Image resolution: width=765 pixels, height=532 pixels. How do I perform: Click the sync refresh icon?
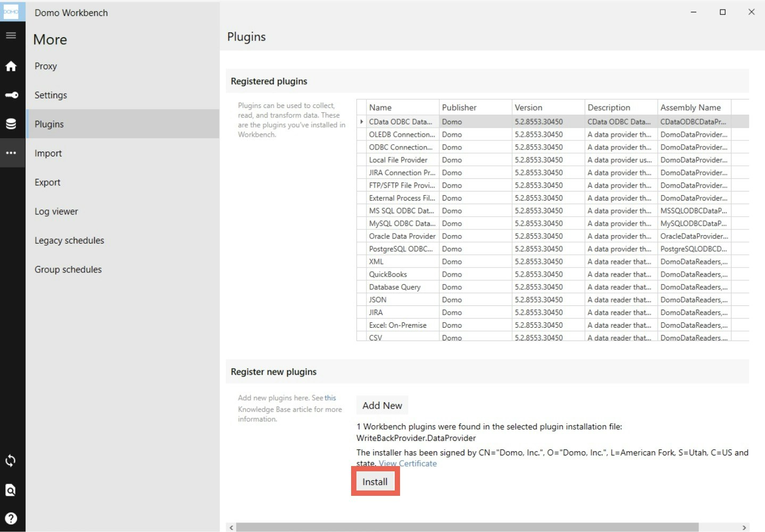[x=11, y=461]
